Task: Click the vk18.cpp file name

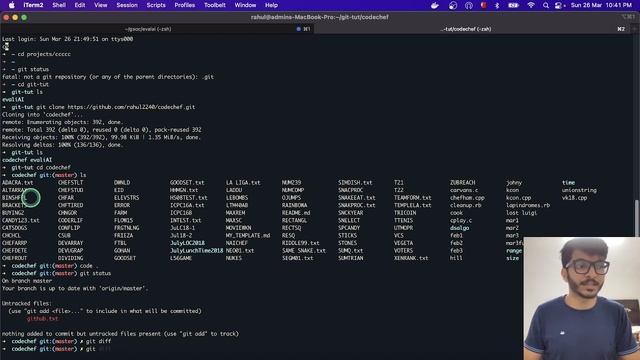Action: [575, 198]
